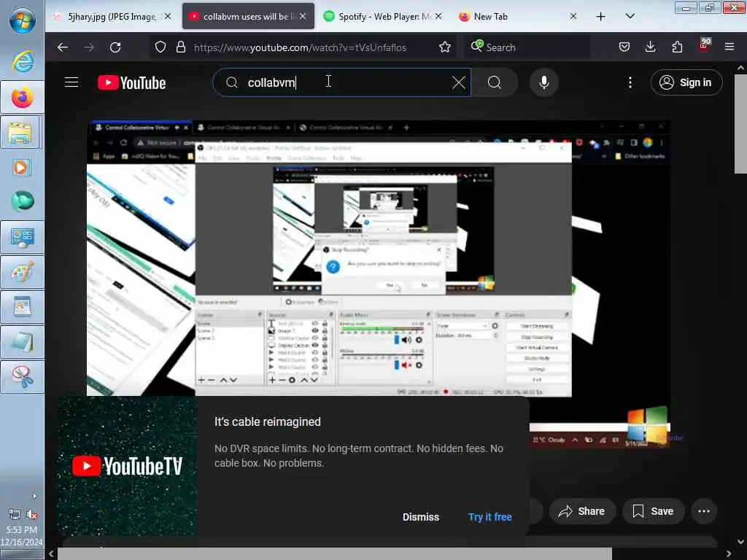
Task: Show hidden icons taskbar arrow
Action: (34, 496)
